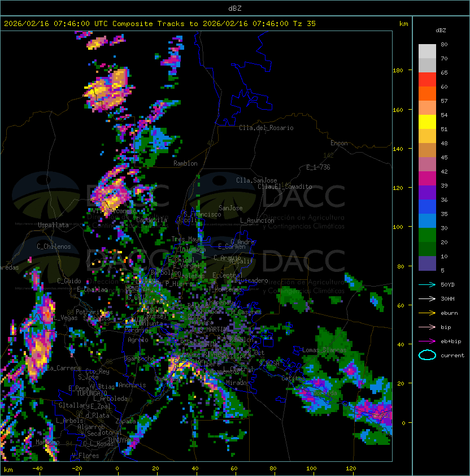Image resolution: width=470 pixels, height=476 pixels.
Task: Select the green swatch between 30 and 20
Action: tap(427, 235)
